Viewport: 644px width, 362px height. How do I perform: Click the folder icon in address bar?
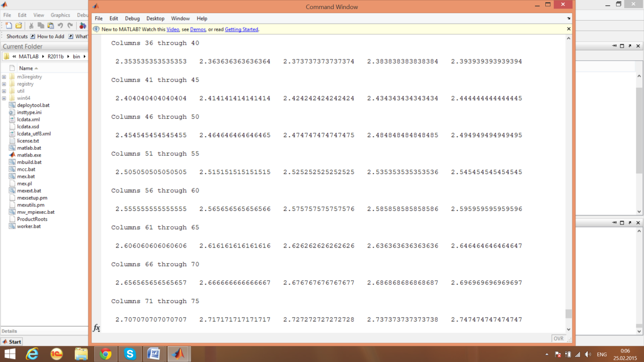(x=6, y=57)
